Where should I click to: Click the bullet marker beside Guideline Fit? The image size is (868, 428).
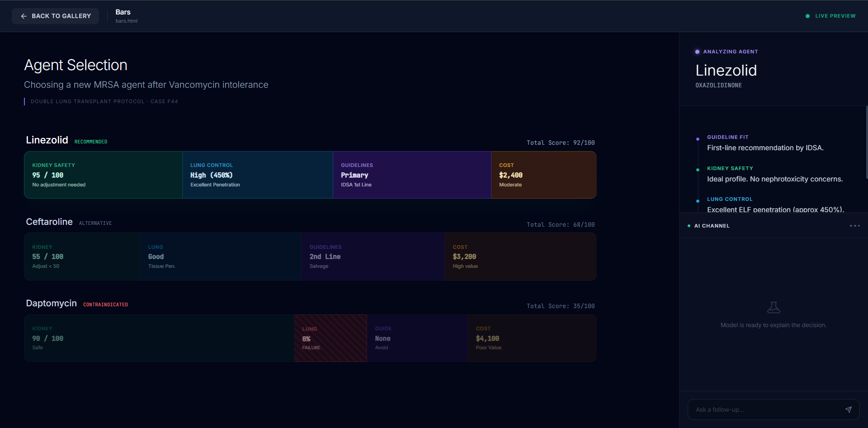[698, 139]
